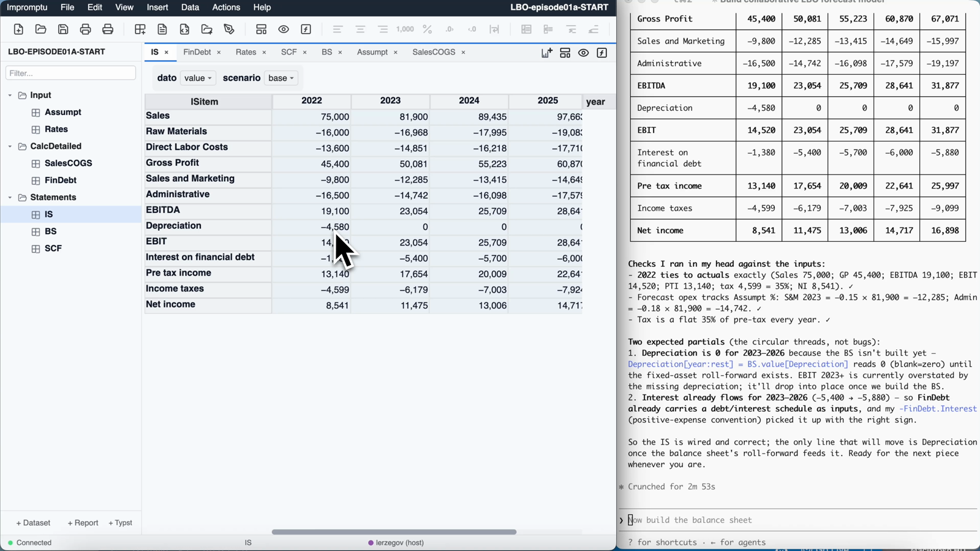Collapse the CalcDetailed folder
980x551 pixels.
[10, 146]
